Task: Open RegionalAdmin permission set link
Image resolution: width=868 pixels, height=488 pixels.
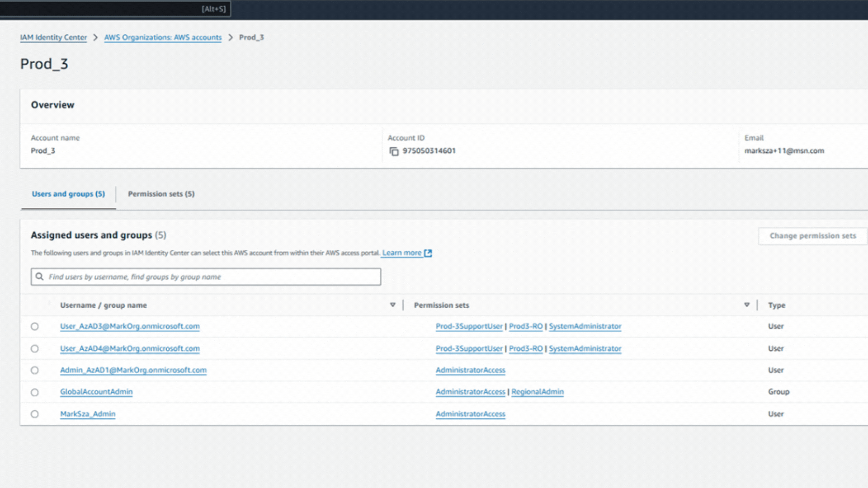Action: [x=537, y=392]
